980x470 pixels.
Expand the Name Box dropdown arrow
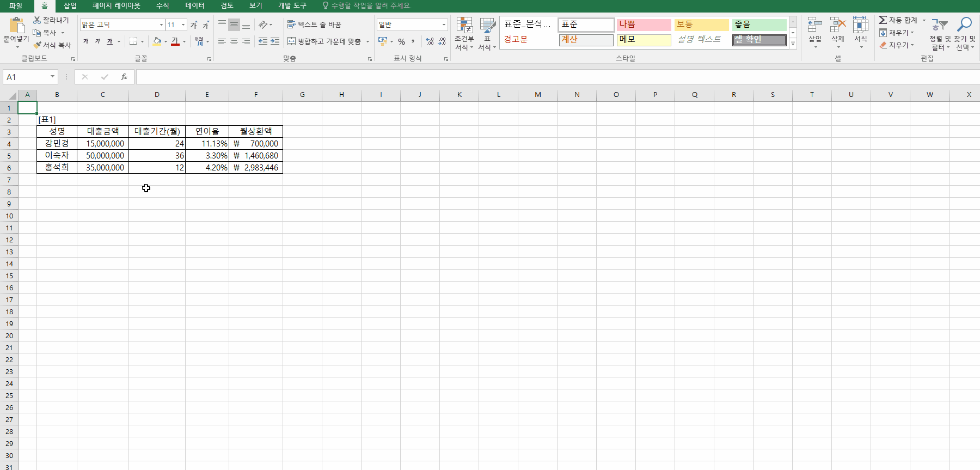tap(52, 77)
